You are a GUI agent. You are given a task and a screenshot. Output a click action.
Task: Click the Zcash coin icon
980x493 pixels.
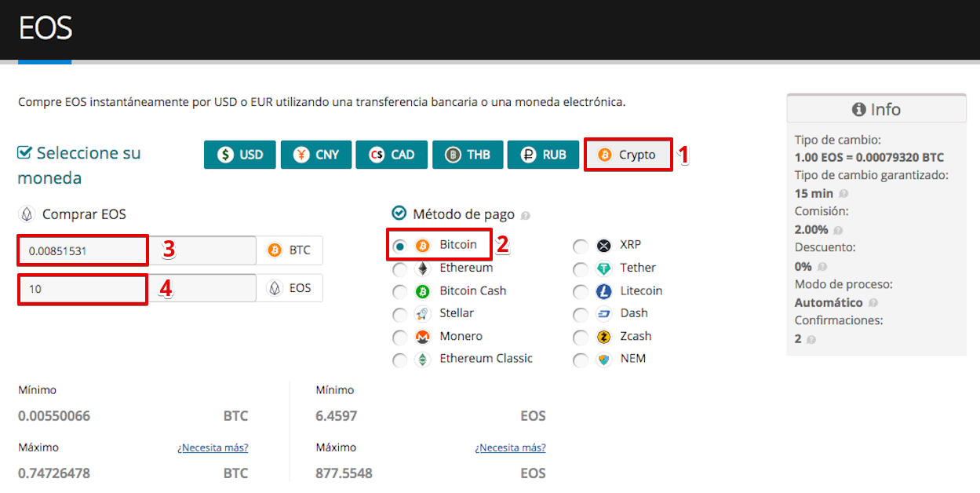(603, 337)
